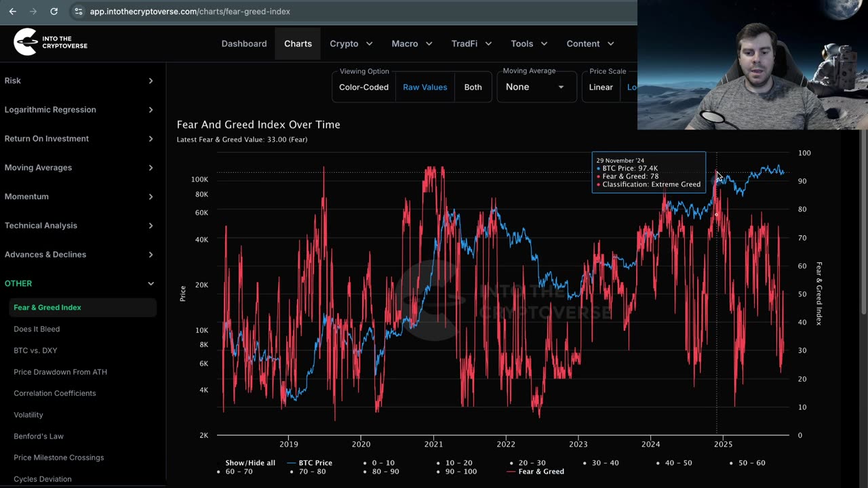This screenshot has height=488, width=868.
Task: Click the 2025 label on time axis
Action: pos(723,445)
